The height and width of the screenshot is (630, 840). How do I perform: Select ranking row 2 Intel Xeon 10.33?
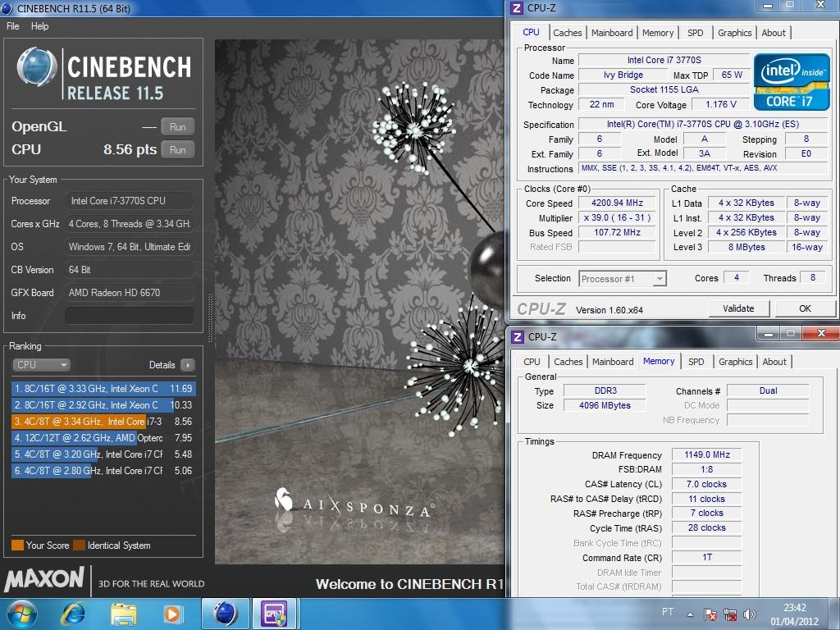click(x=103, y=405)
